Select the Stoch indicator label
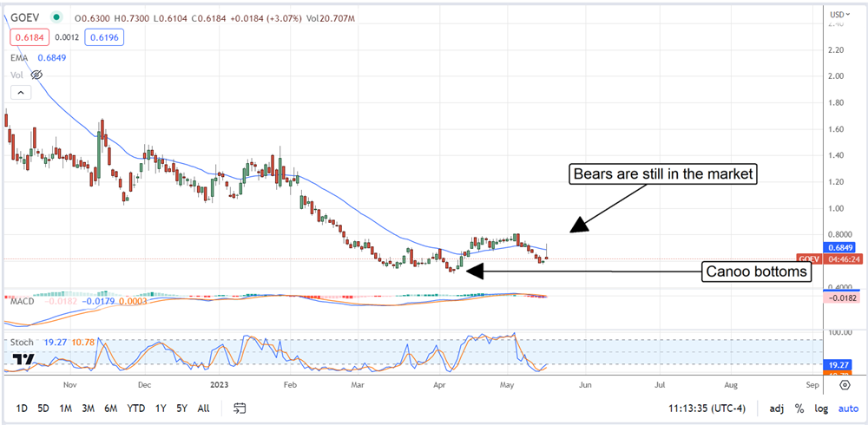 coord(22,343)
